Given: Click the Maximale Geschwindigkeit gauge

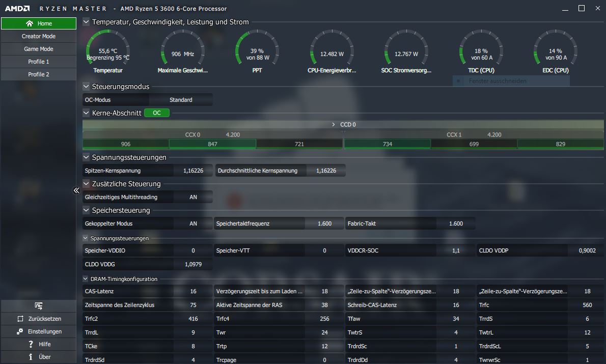Looking at the screenshot, I should [x=182, y=48].
